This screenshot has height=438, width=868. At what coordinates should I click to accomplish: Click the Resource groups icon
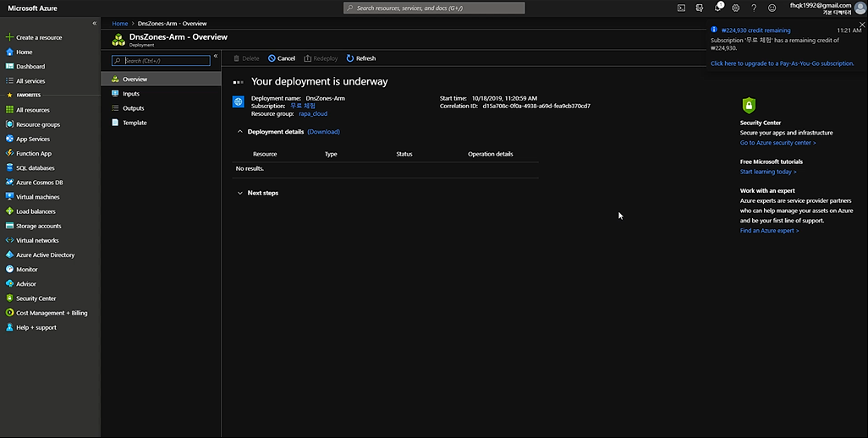[x=9, y=124]
